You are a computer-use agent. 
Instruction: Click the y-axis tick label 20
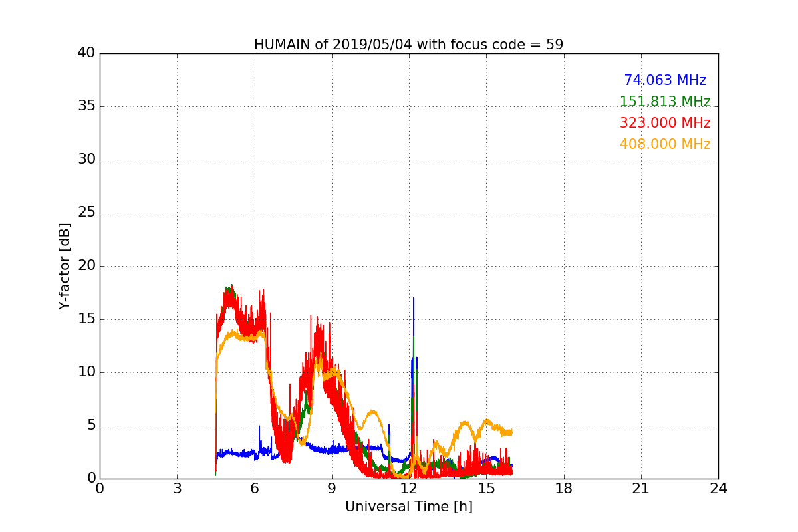(x=86, y=266)
